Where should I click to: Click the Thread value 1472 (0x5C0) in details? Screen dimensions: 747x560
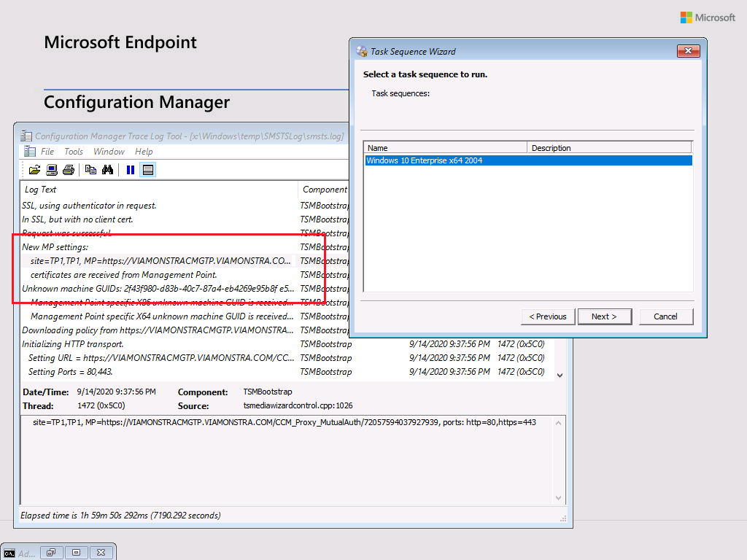tap(101, 405)
